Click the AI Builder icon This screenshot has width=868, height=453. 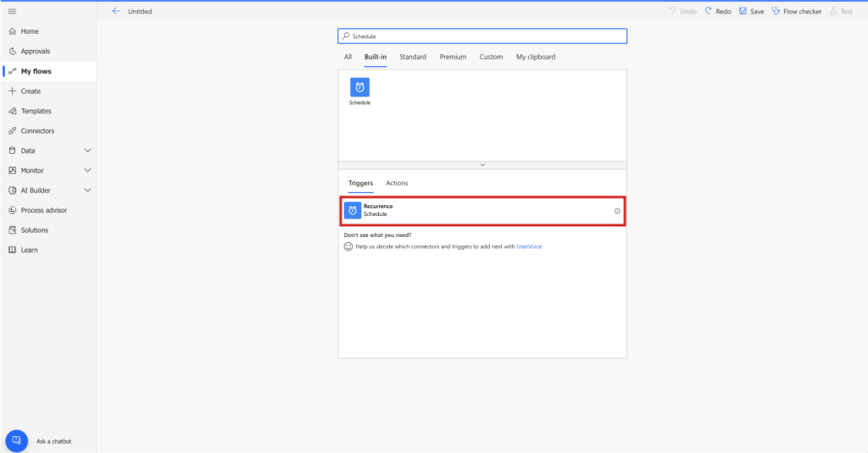12,191
